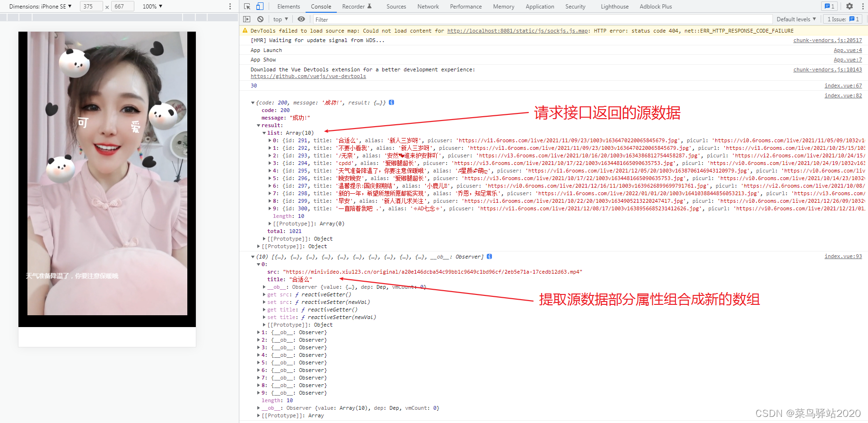The image size is (868, 423).
Task: Activate the inspect element picker icon
Action: click(x=247, y=7)
